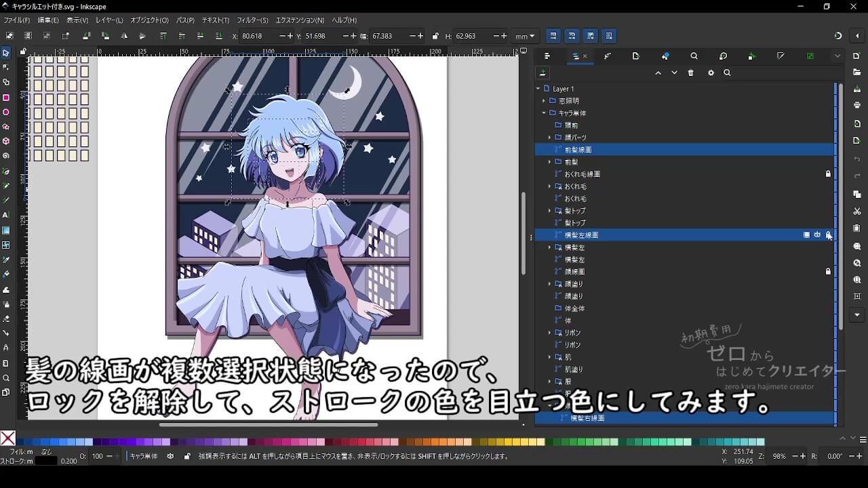Unlock the おくれ毛線画 layer

[828, 174]
